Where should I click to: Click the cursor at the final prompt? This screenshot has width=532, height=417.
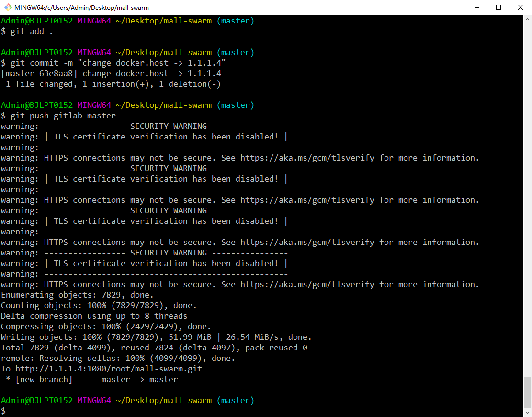point(11,411)
